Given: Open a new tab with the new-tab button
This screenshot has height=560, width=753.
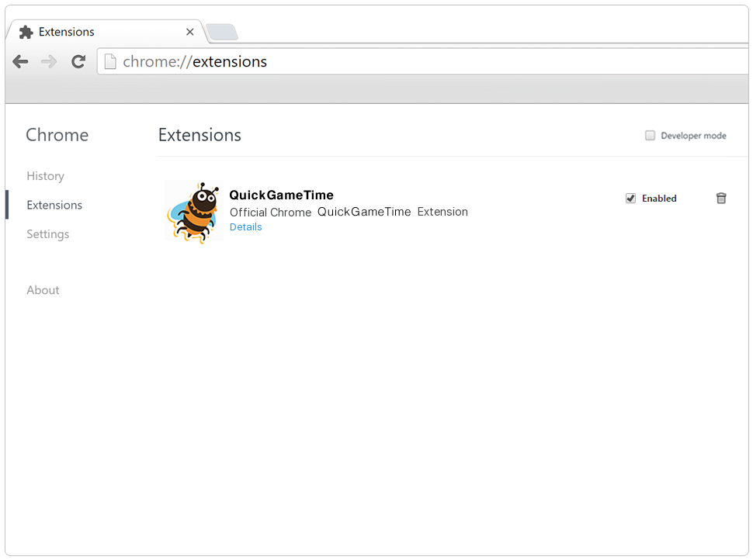Looking at the screenshot, I should (x=221, y=32).
